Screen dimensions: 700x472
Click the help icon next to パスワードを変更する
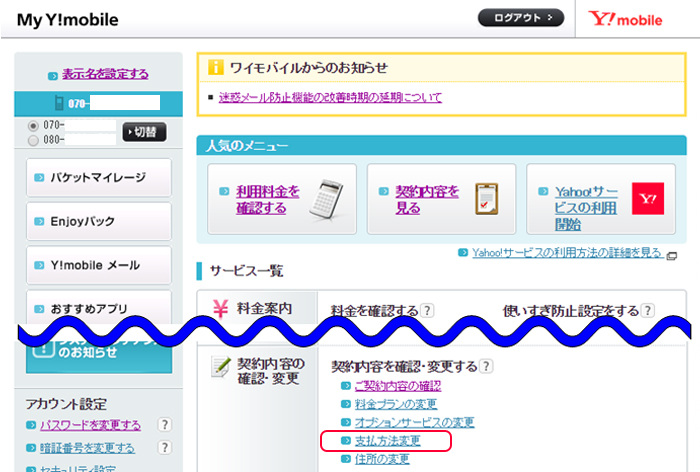165,424
